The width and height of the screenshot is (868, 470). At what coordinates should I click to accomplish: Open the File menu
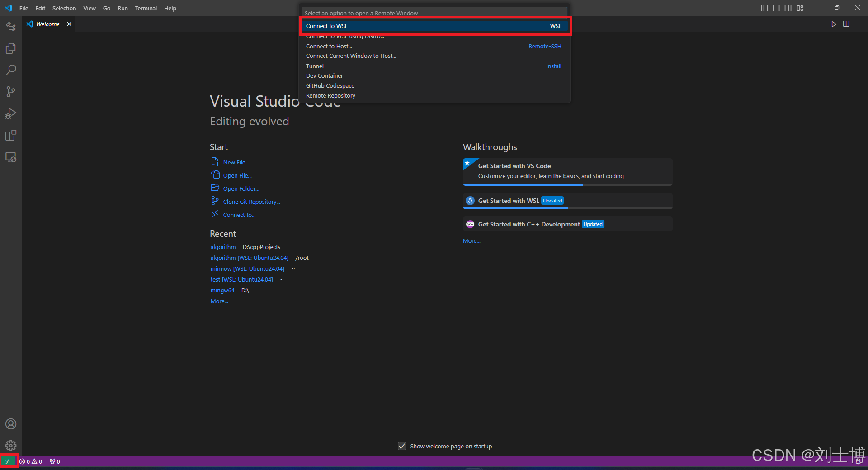click(24, 8)
